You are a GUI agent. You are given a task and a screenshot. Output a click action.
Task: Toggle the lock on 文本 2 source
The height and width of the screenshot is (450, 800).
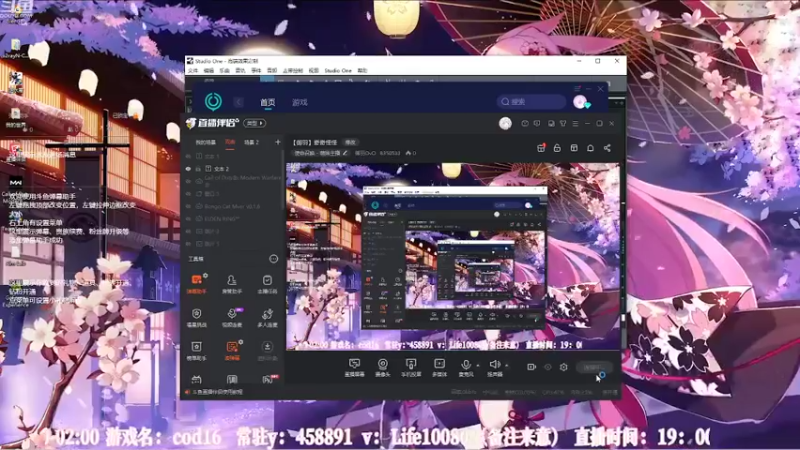tap(198, 168)
